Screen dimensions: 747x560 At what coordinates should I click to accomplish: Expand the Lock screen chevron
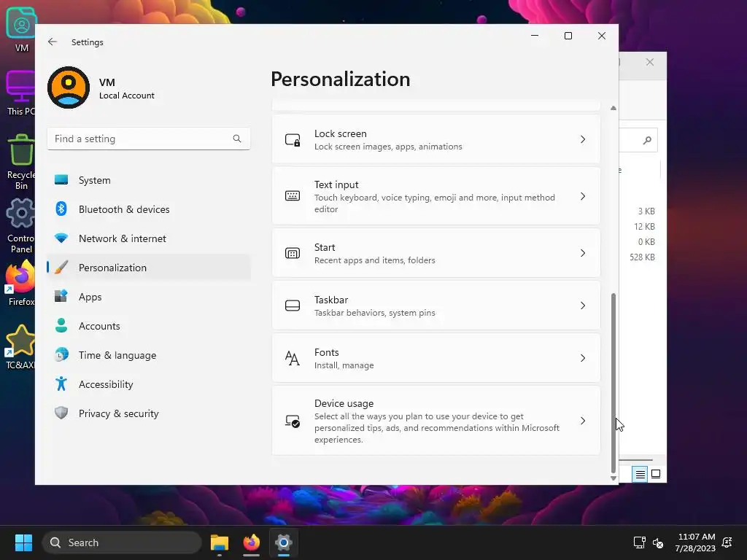point(583,139)
